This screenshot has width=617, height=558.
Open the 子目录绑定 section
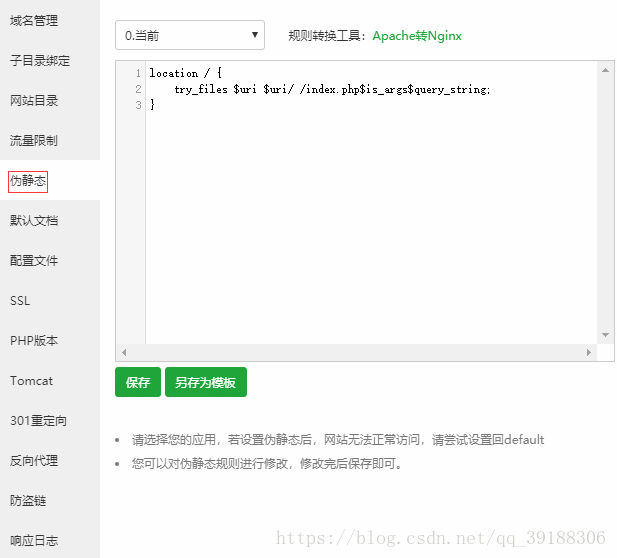click(x=40, y=61)
